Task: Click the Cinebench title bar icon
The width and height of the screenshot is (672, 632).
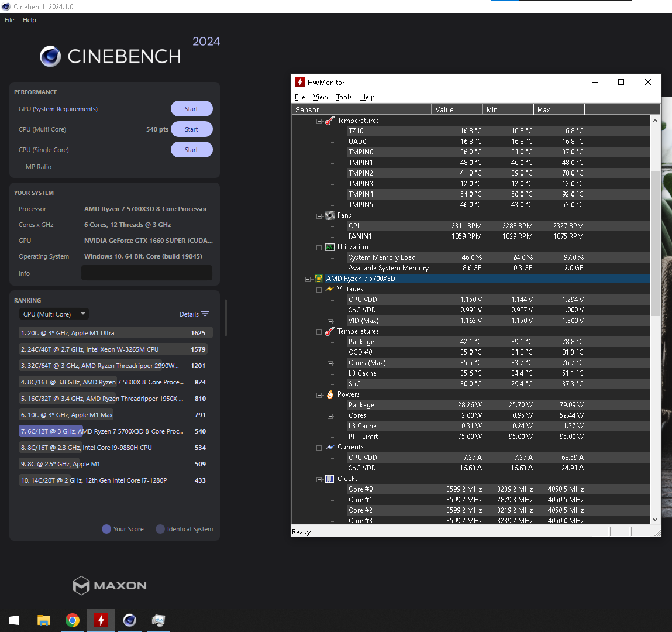Action: pos(6,7)
